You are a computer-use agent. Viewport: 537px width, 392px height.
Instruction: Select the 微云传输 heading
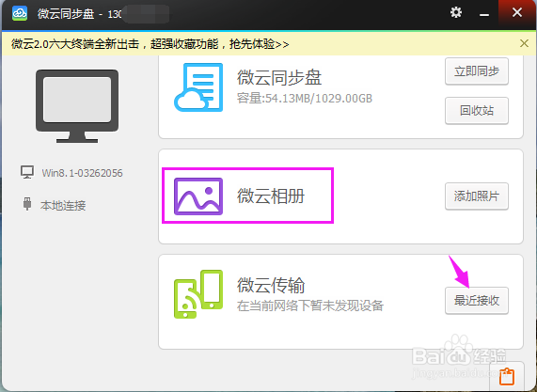[x=271, y=285]
